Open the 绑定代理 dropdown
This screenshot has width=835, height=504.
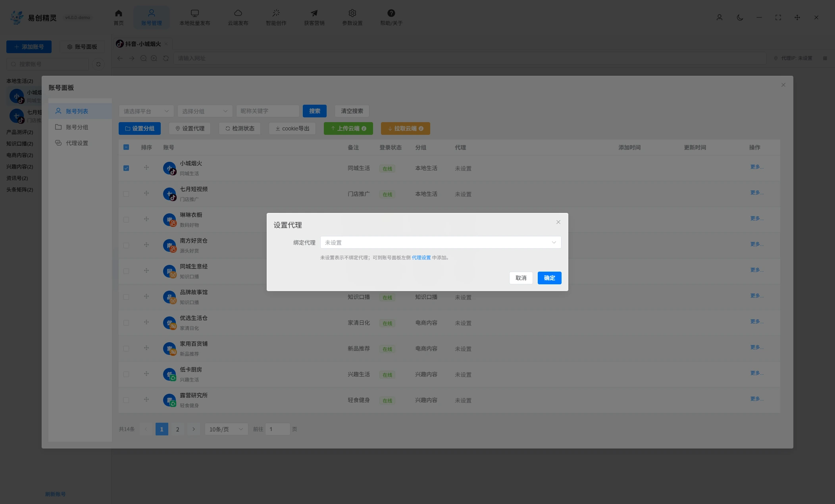441,242
